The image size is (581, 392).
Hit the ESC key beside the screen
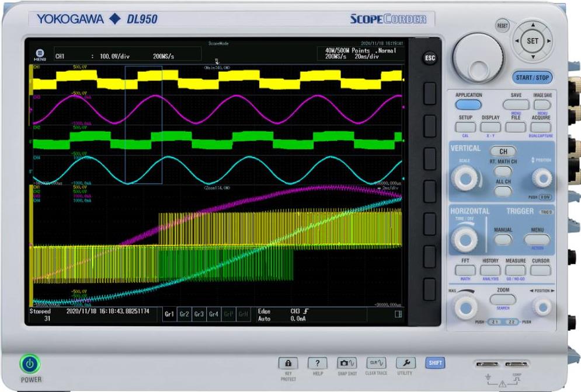pos(430,58)
